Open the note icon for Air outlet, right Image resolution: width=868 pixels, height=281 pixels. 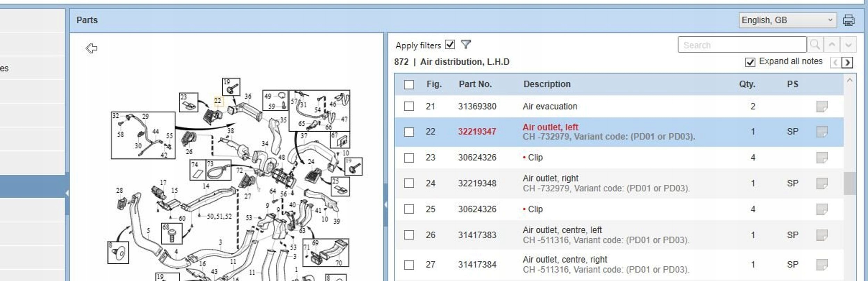tap(822, 183)
